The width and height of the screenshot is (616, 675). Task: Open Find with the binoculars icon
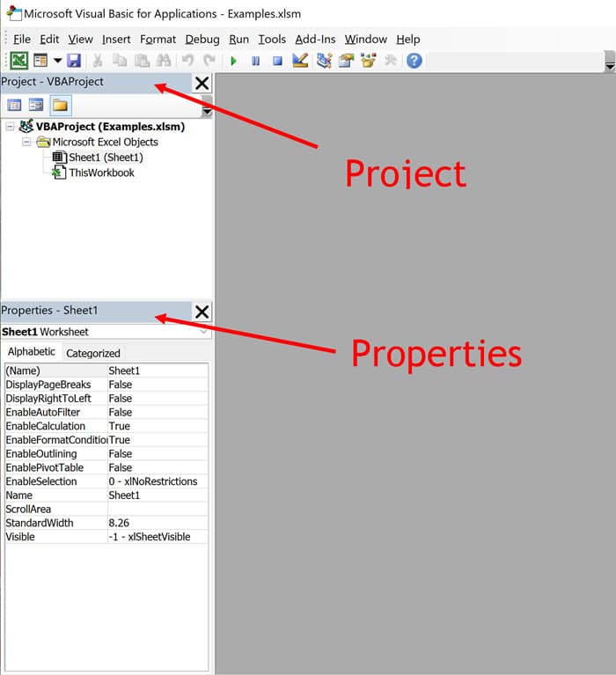tap(163, 61)
